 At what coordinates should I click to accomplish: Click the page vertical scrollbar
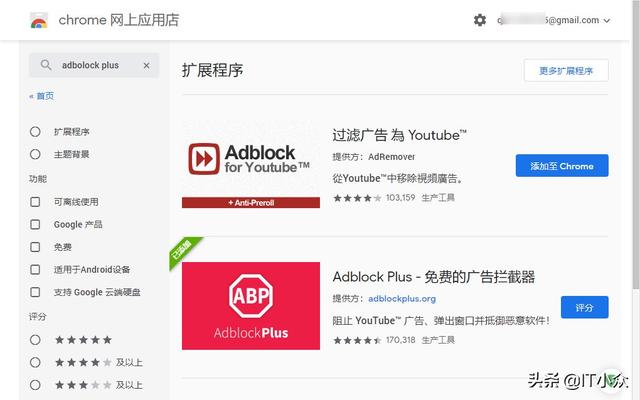[x=636, y=147]
